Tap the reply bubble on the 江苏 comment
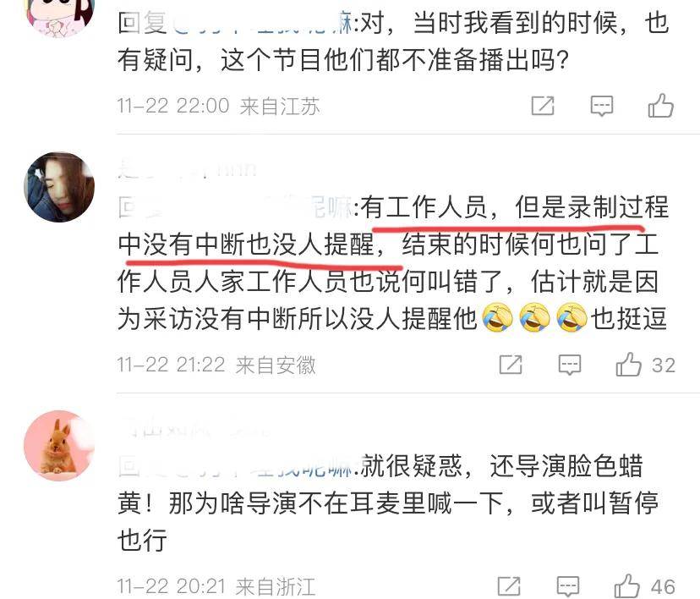The width and height of the screenshot is (700, 599). (601, 106)
